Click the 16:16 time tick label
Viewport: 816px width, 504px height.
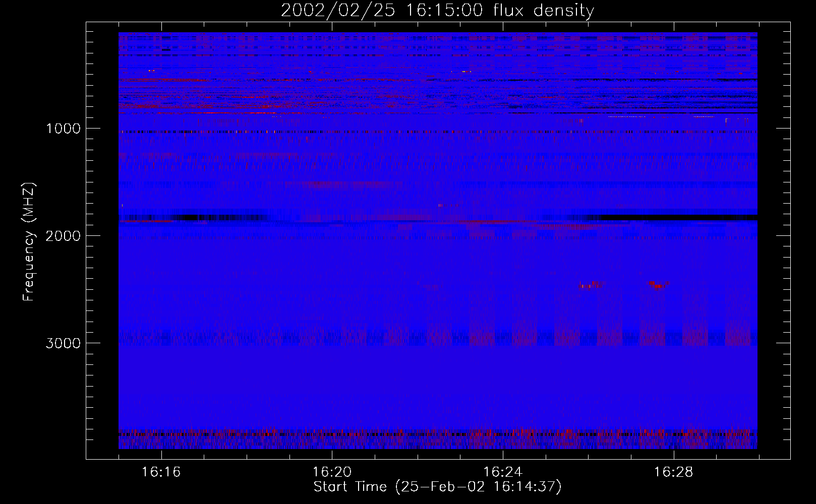(161, 472)
